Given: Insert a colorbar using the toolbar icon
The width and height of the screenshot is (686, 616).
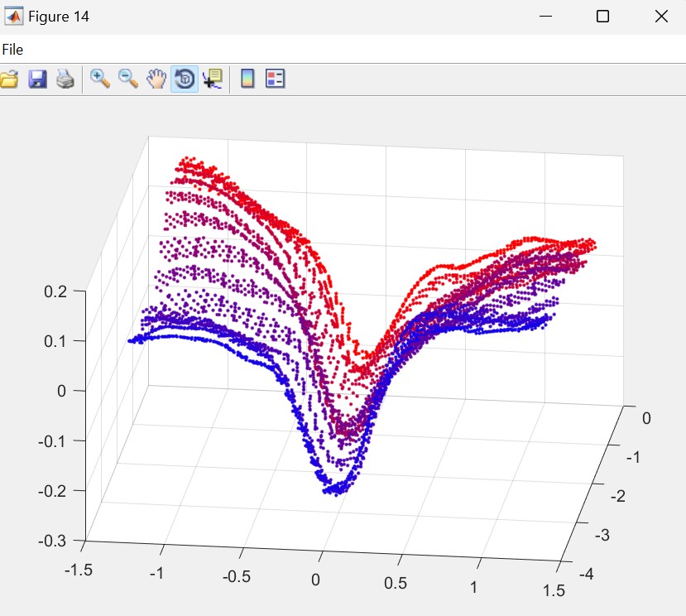Looking at the screenshot, I should [246, 79].
